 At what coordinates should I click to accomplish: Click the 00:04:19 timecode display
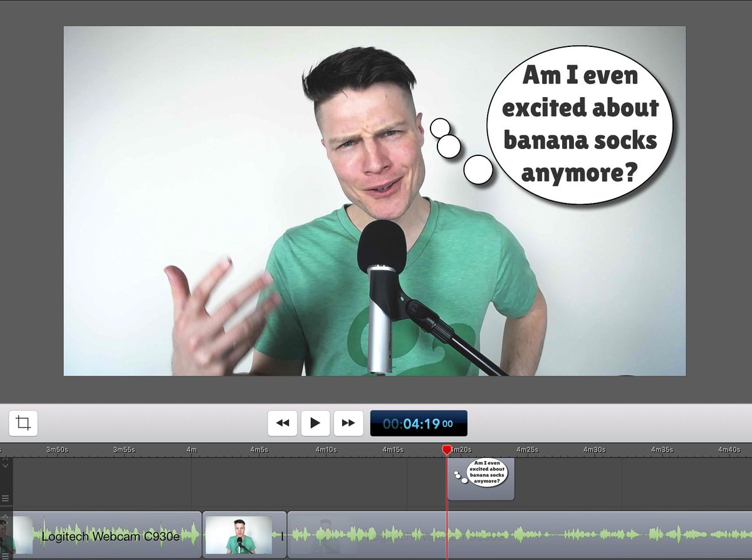(419, 423)
